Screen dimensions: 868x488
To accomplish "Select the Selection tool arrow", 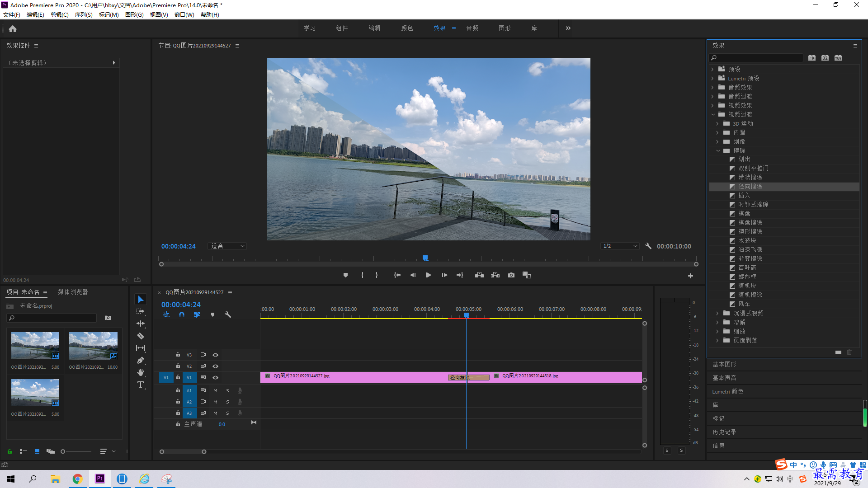I will 141,300.
